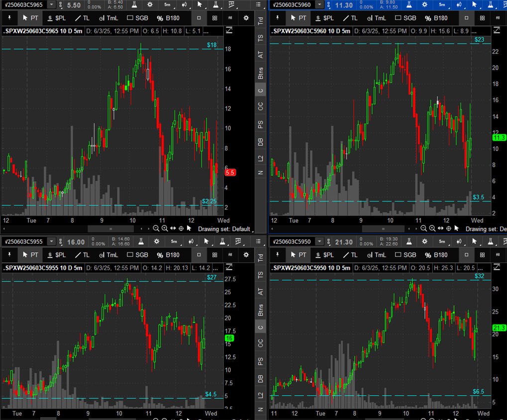507x420 pixels.
Task: Toggle PT pointer tool above 5965 chart
Action: point(31,18)
